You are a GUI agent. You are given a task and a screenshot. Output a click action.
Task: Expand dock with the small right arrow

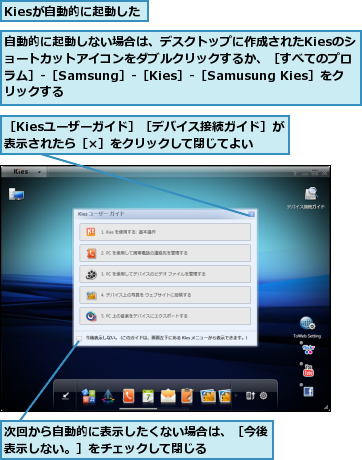(x=236, y=396)
